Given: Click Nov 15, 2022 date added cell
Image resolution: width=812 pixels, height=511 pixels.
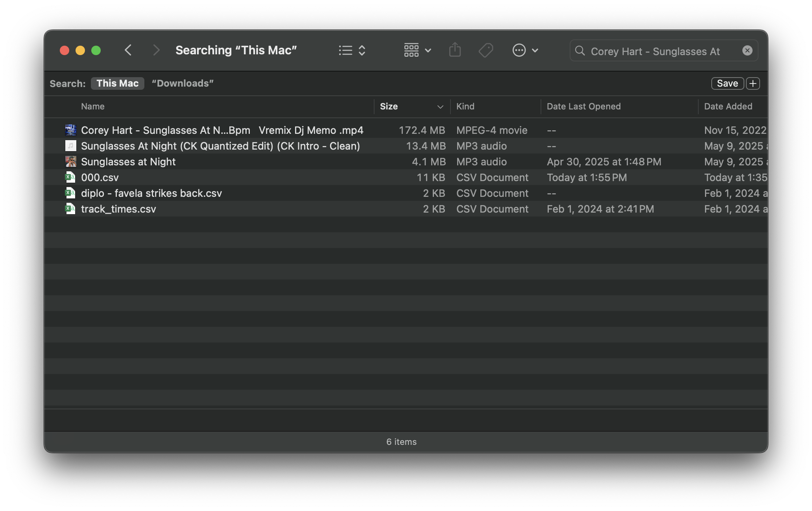Looking at the screenshot, I should pyautogui.click(x=735, y=130).
